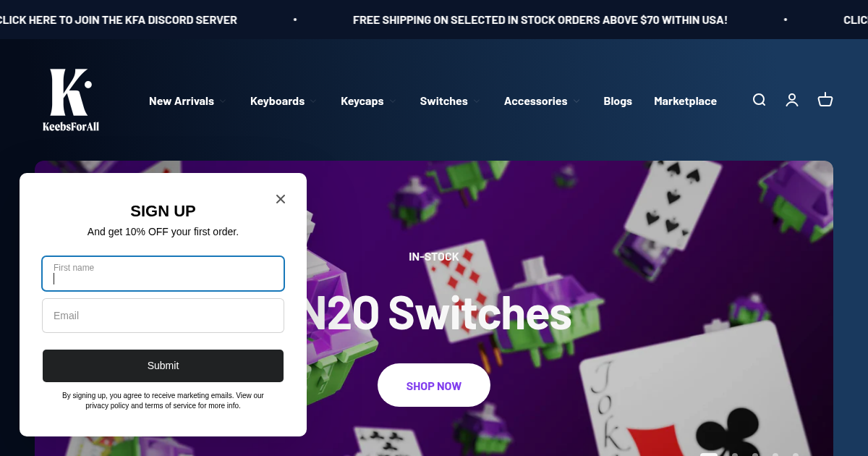Click the Email input field
Viewport: 868px width, 456px height.
[x=163, y=316]
